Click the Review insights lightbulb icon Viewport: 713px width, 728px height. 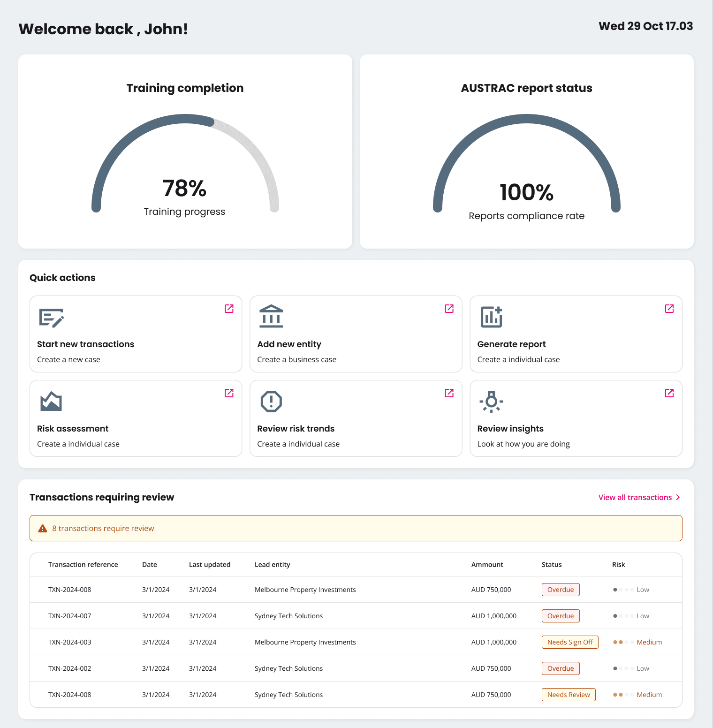(x=491, y=402)
